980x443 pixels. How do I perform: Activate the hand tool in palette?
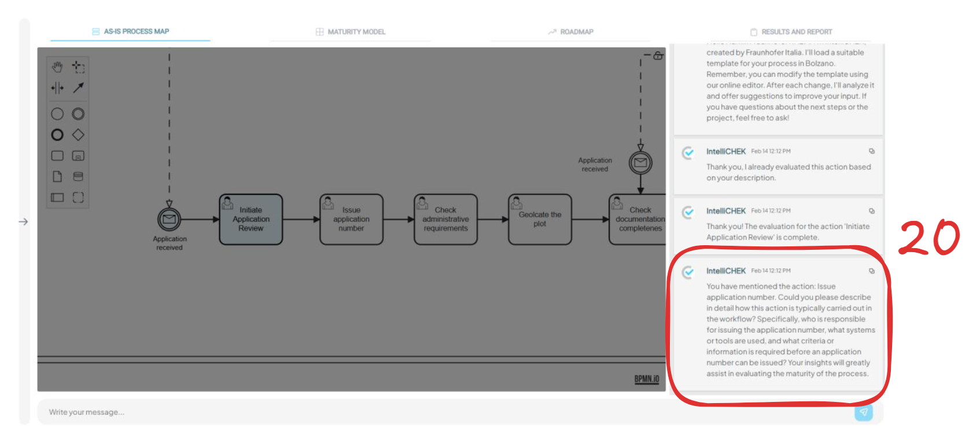57,67
